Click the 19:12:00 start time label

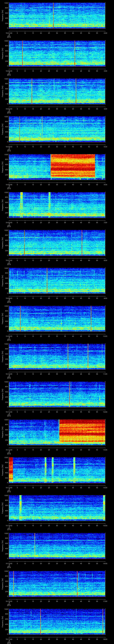point(9,450)
